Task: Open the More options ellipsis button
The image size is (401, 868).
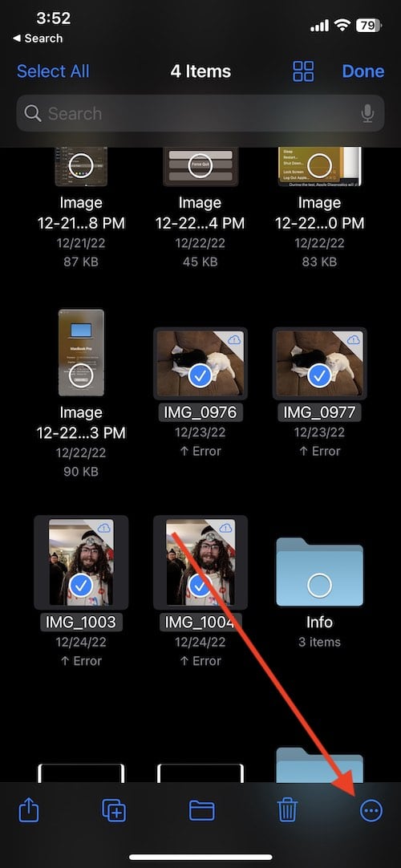Action: pyautogui.click(x=371, y=811)
